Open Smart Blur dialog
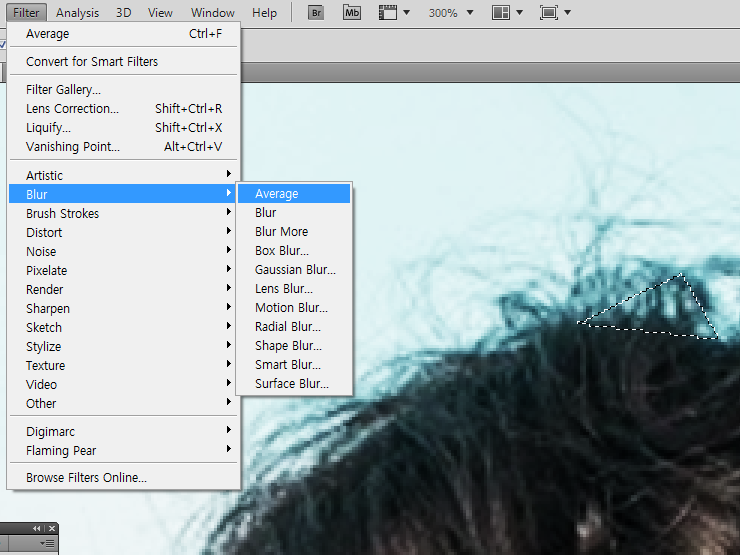The height and width of the screenshot is (555, 740). point(294,364)
